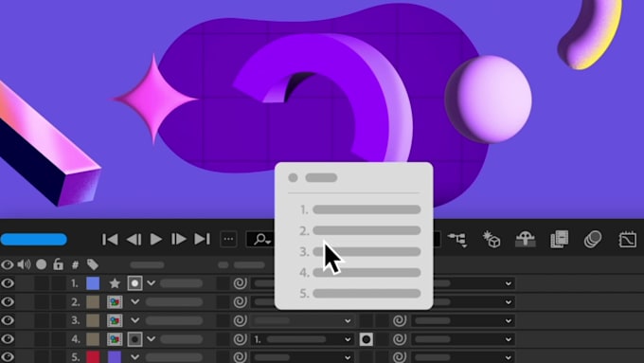Toggle the hide shy layers icon
Screen dimensions: 644x363
click(526, 239)
